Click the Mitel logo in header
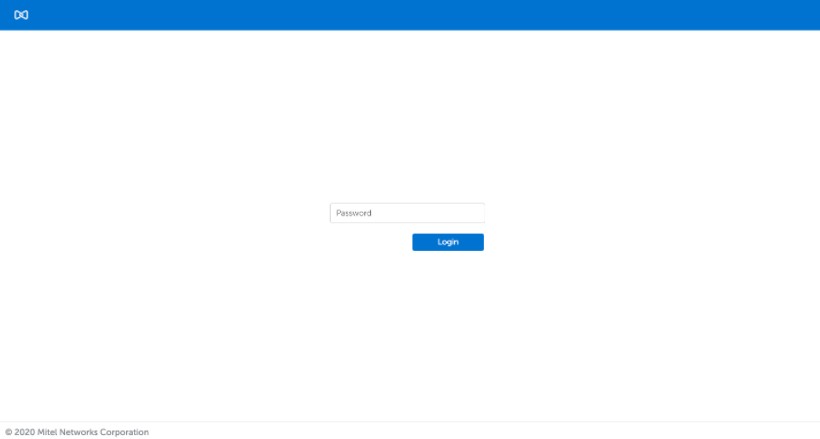 pos(21,15)
